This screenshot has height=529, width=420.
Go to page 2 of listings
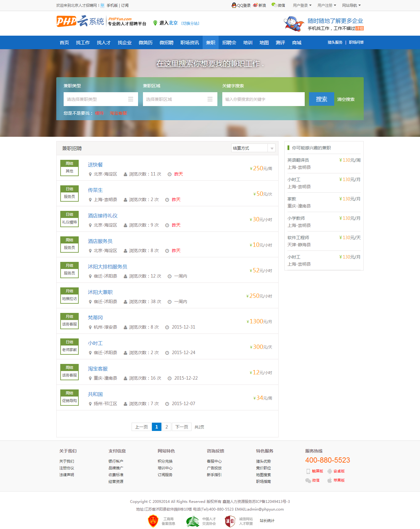[x=167, y=427]
